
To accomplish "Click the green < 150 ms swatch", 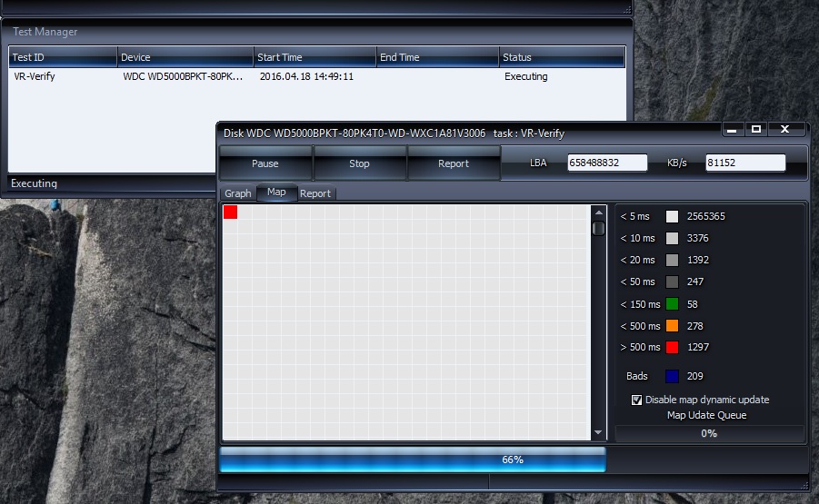I will click(x=673, y=304).
